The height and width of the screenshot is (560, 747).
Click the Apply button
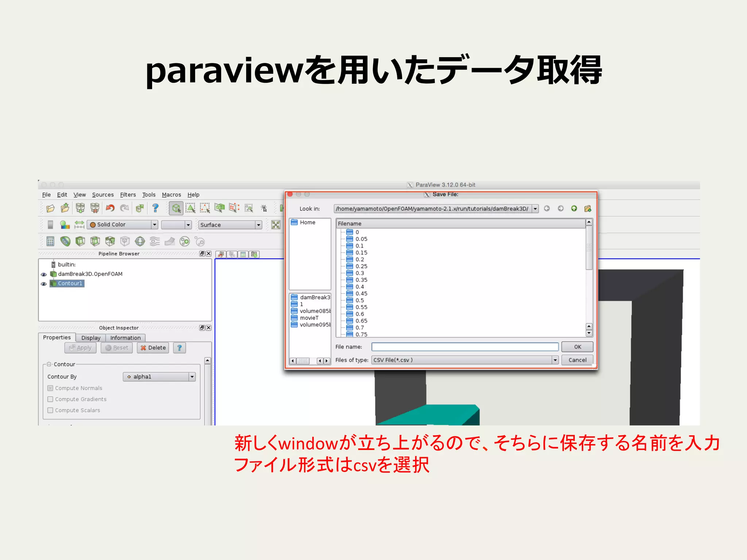(x=81, y=348)
